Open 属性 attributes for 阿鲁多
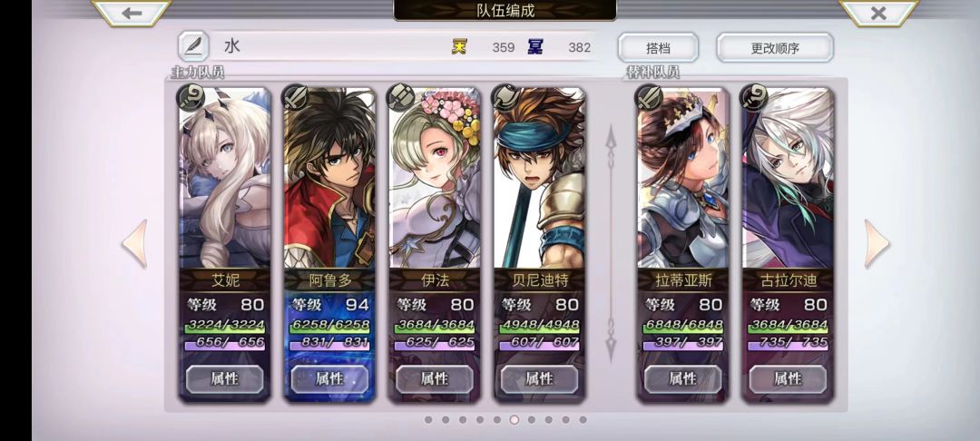Viewport: 980px width, 441px height. (329, 378)
